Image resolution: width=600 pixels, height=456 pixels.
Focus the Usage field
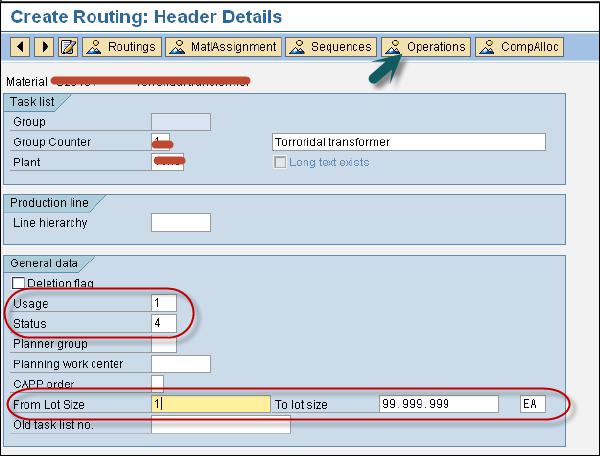pos(164,303)
